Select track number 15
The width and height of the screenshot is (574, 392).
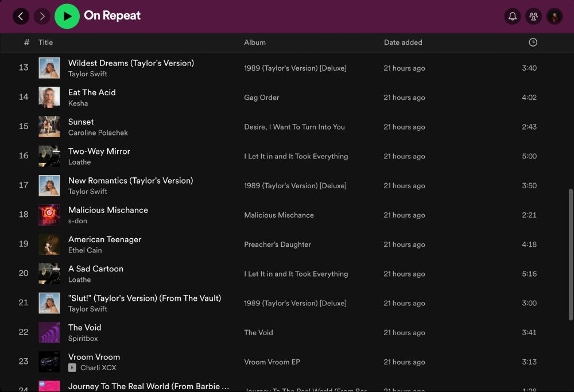tap(24, 126)
